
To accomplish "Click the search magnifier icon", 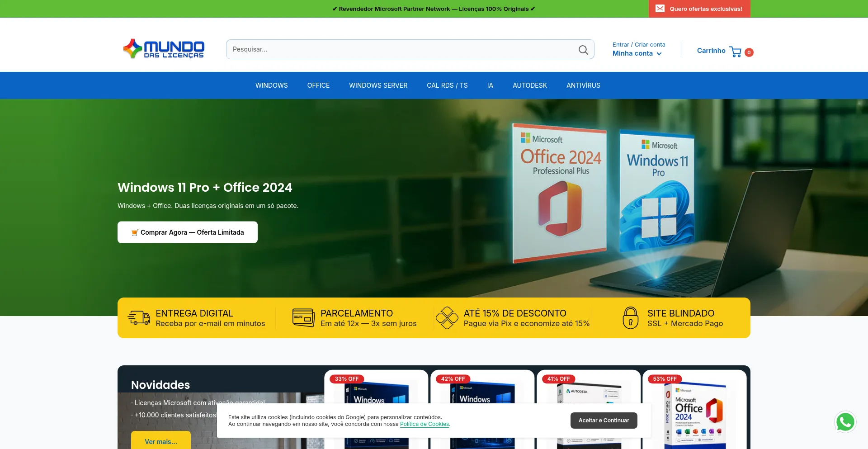I will point(583,50).
